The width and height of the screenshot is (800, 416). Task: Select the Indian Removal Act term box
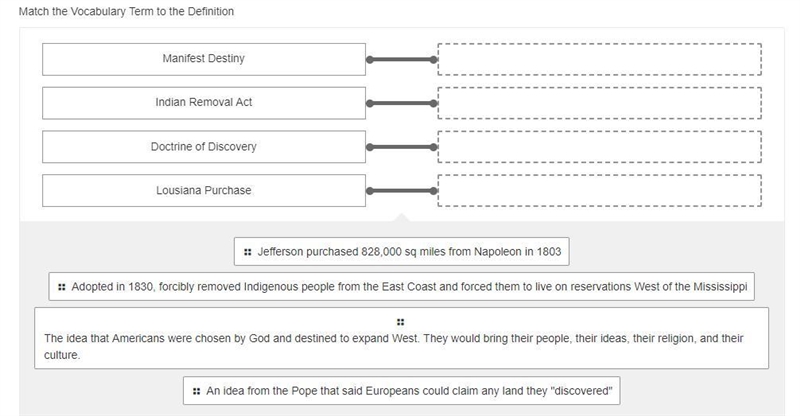click(204, 103)
